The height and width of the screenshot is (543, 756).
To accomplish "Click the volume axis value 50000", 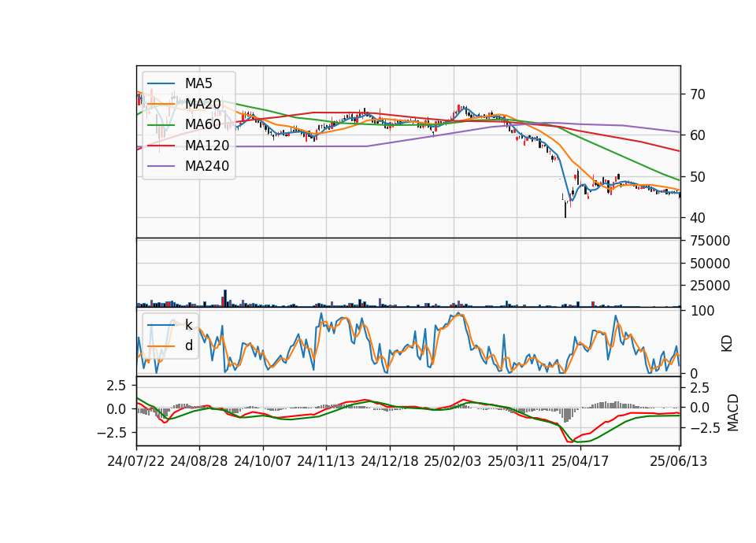I will pyautogui.click(x=710, y=264).
